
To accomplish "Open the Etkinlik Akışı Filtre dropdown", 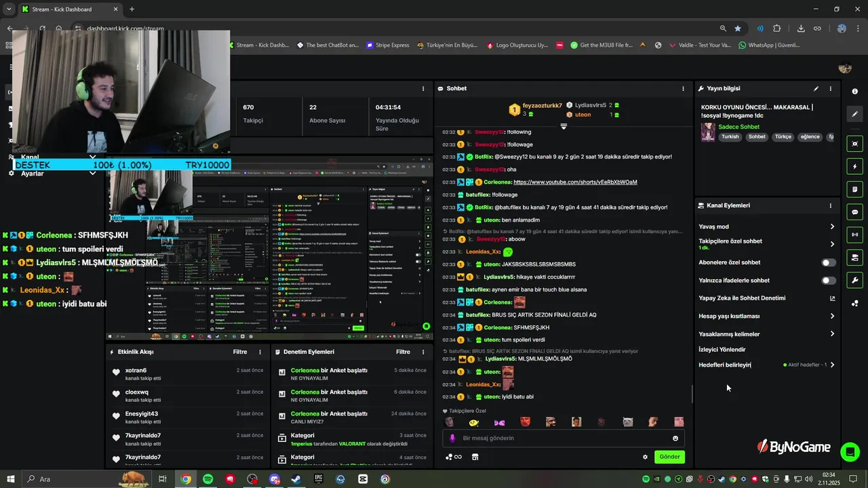I will tap(240, 352).
